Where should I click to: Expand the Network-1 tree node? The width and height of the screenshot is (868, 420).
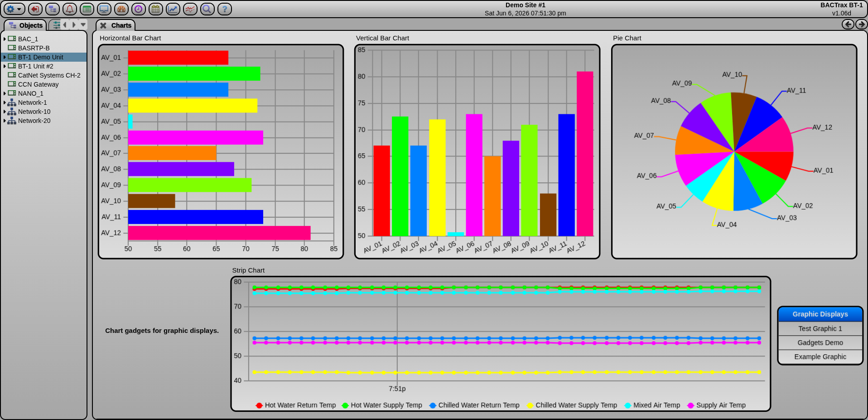click(5, 103)
